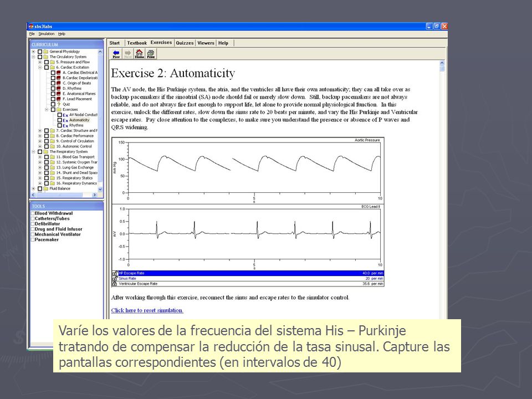Click the book icon for B. Cardiac Depolarization
The height and width of the screenshot is (399, 532).
pyautogui.click(x=59, y=78)
